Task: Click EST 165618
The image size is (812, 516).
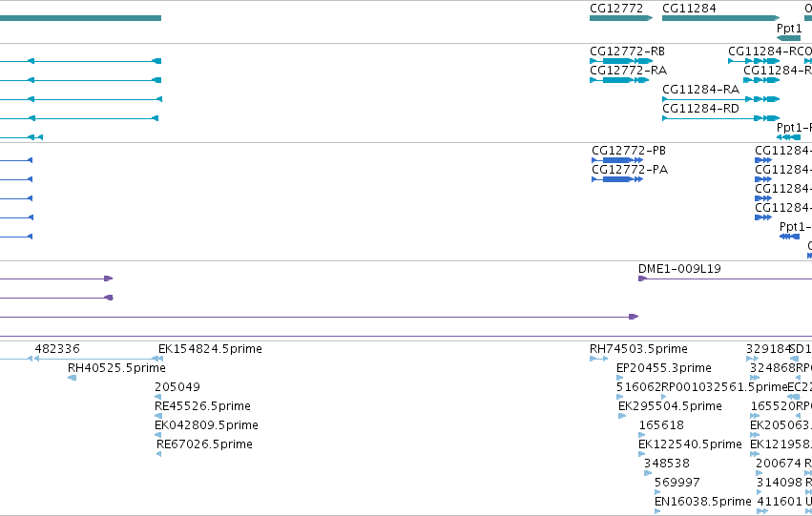Action: click(661, 425)
